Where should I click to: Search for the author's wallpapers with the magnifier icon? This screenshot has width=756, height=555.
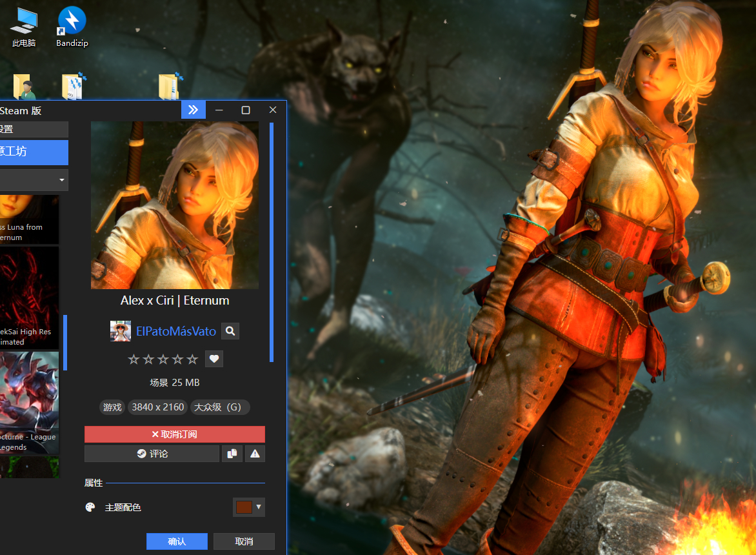[x=230, y=331]
